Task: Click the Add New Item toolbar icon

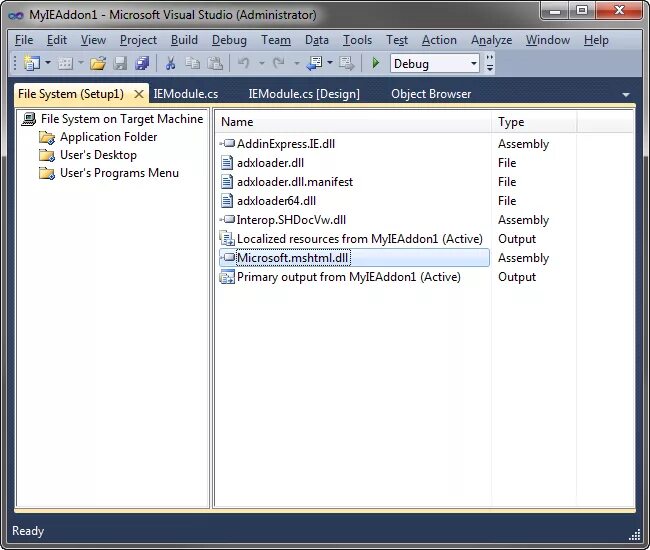Action: click(x=65, y=63)
